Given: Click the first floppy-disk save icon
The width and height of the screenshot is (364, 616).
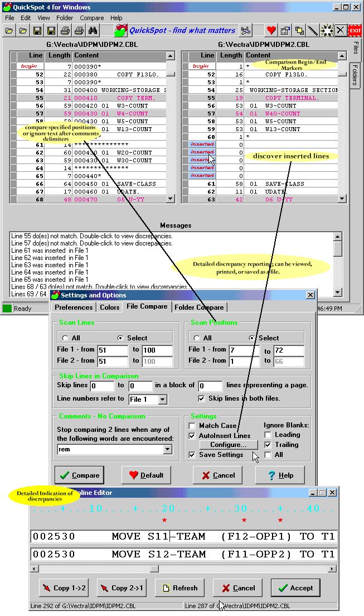Looking at the screenshot, I should [x=37, y=31].
